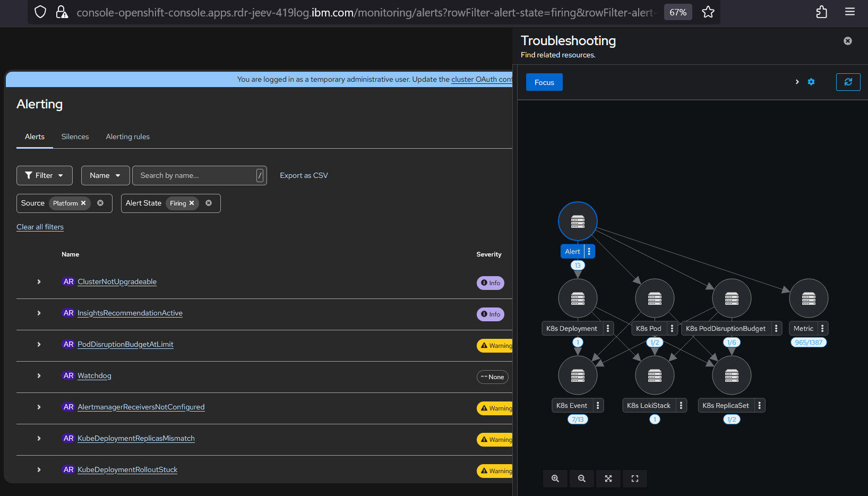Select the K8s PodDisruptionBudget node
868x496 pixels.
pyautogui.click(x=732, y=298)
